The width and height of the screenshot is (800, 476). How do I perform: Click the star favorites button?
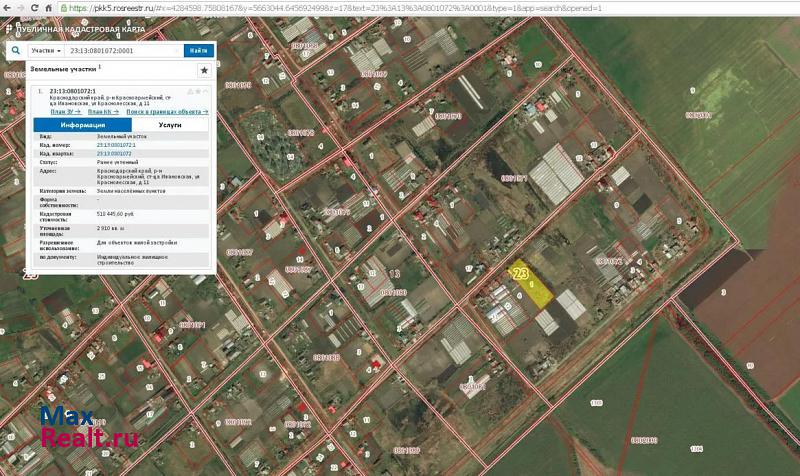pyautogui.click(x=204, y=70)
